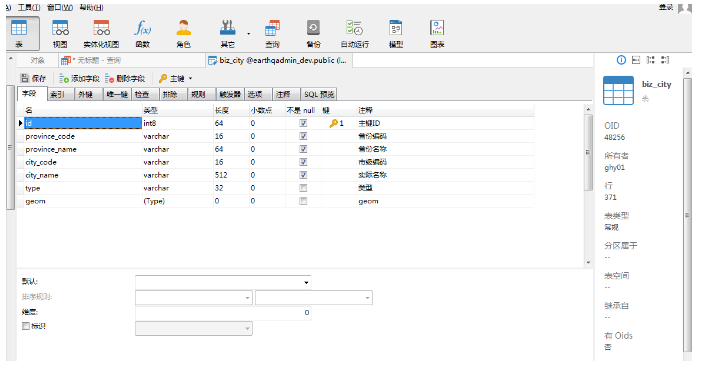
Task: Select the city_name field name cell
Action: [83, 175]
